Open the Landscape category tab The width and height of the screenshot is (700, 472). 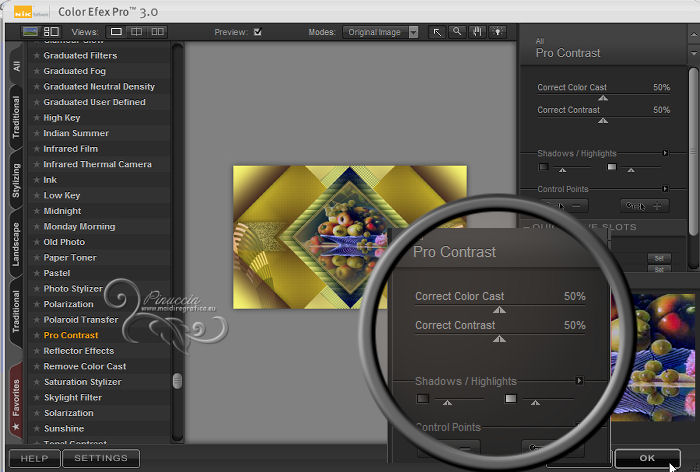(x=17, y=244)
